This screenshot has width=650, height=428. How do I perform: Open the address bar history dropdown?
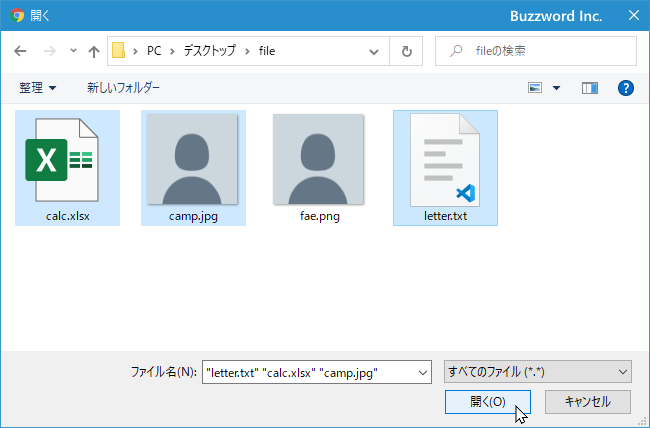click(x=374, y=51)
